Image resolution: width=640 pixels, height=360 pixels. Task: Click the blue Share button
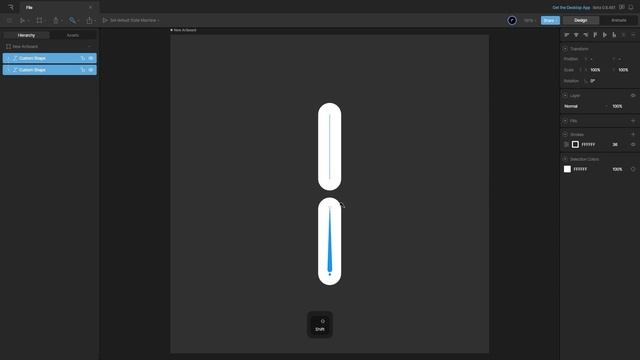click(550, 20)
